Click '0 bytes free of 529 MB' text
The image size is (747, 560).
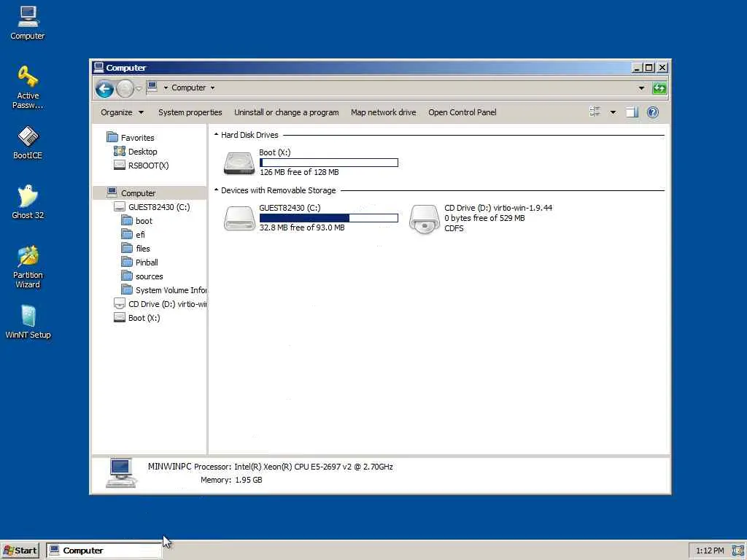click(x=484, y=218)
